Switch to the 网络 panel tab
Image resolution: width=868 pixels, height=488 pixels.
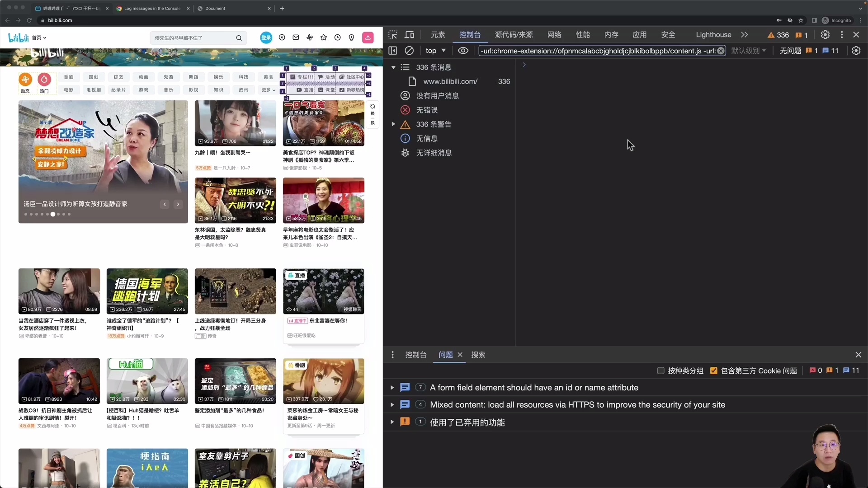[554, 35]
